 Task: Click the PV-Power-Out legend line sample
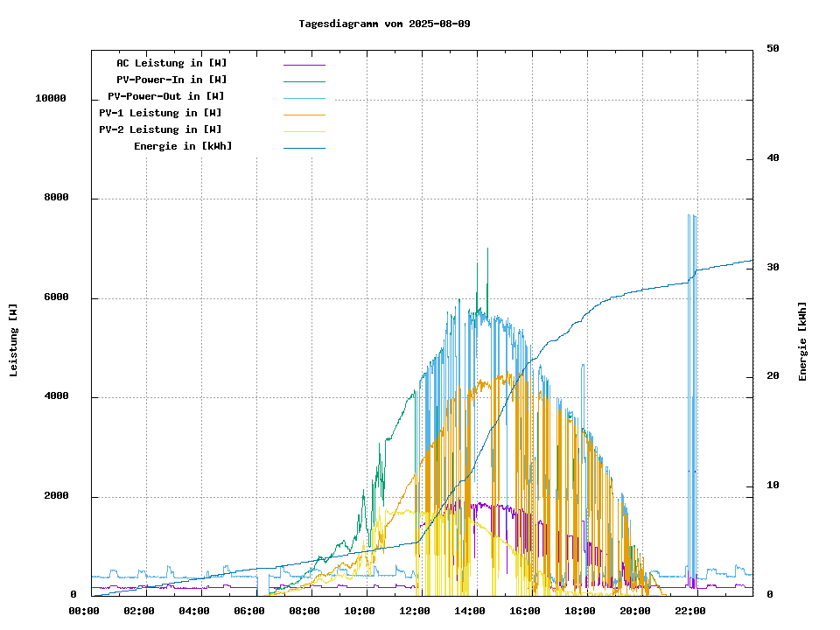(304, 98)
